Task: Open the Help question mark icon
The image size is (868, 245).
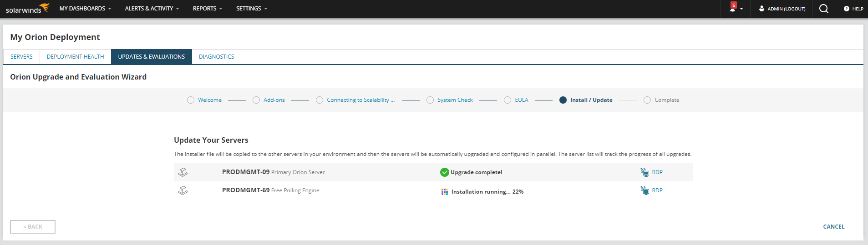Action: coord(847,9)
